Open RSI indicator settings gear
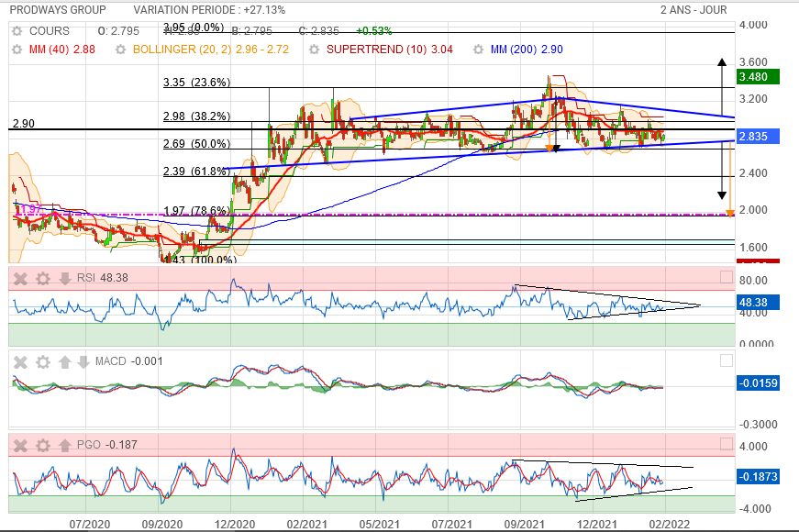This screenshot has height=532, width=799. click(43, 278)
